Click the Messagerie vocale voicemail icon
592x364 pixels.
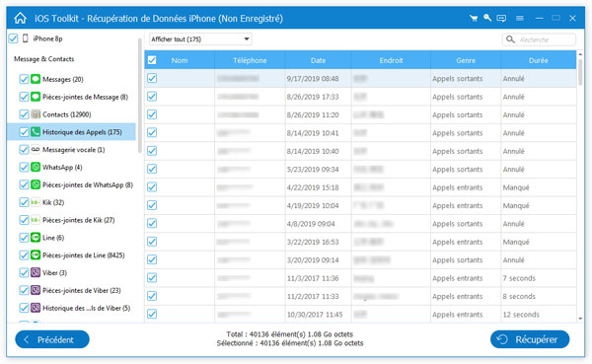(36, 150)
